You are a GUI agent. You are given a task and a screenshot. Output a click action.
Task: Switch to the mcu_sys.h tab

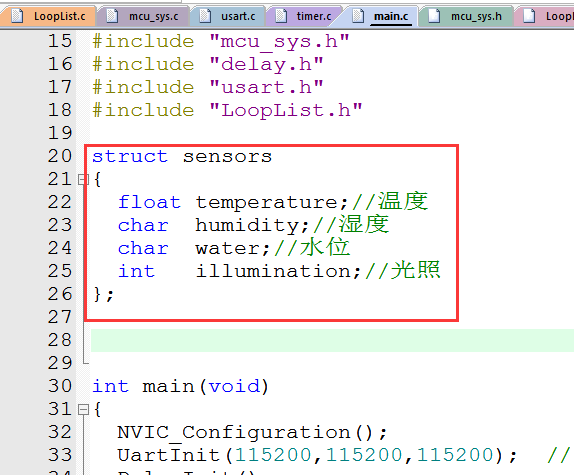pyautogui.click(x=466, y=16)
